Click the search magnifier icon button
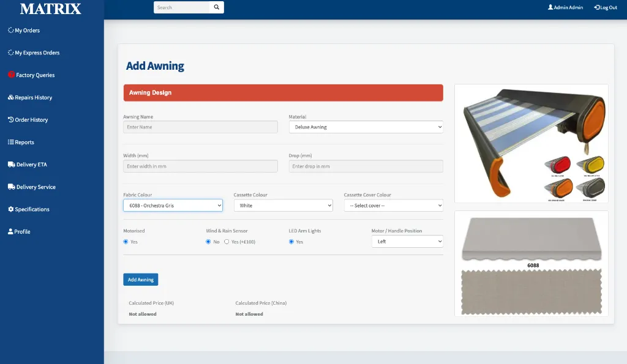The height and width of the screenshot is (364, 627). pyautogui.click(x=216, y=7)
